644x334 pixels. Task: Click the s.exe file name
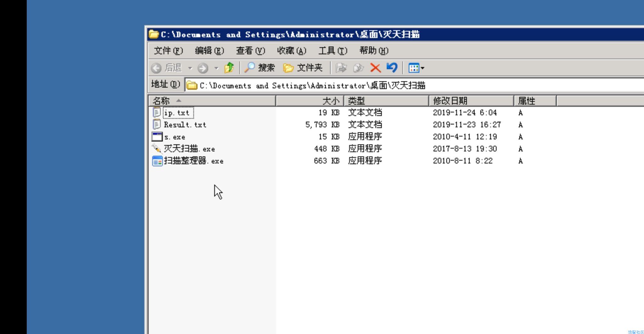point(175,137)
